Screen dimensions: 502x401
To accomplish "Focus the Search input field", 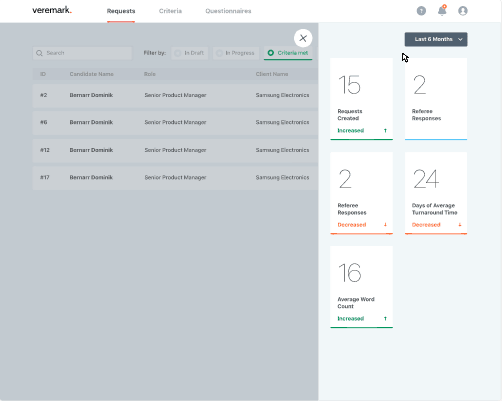I will point(82,53).
